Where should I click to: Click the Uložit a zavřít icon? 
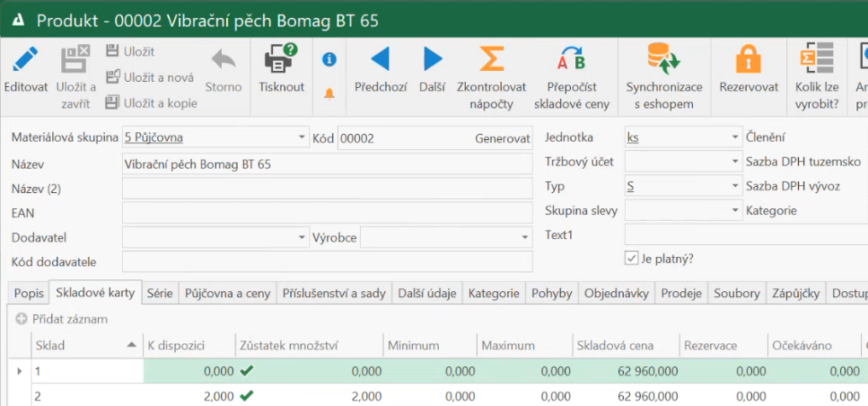click(x=75, y=59)
